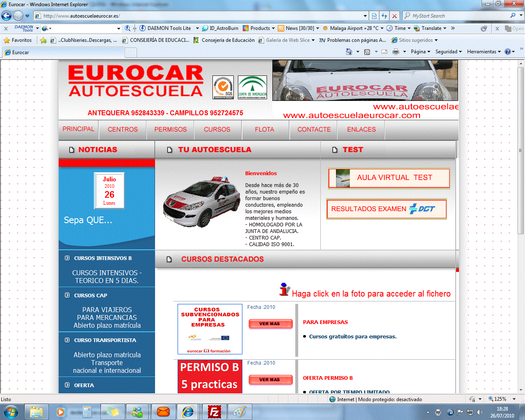525x420 pixels.
Task: Click RESULTADOS EXAMEN DGT button
Action: pos(386,209)
